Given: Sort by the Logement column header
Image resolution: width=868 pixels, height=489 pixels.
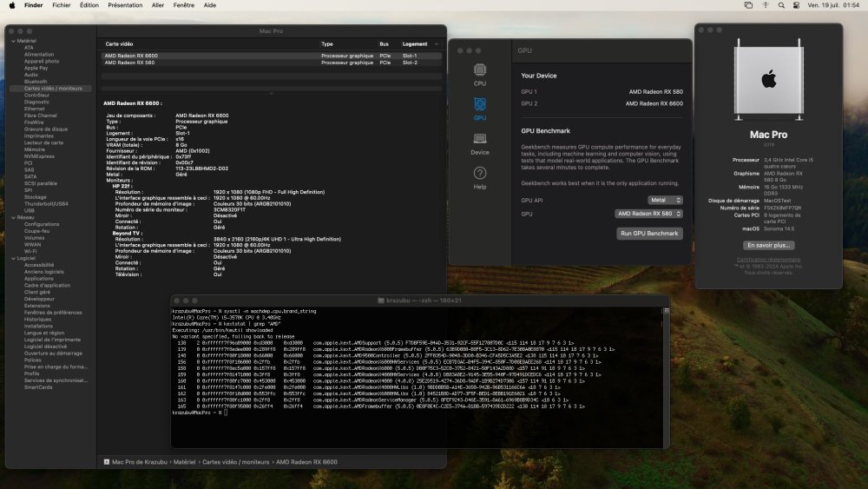Looking at the screenshot, I should click(415, 44).
